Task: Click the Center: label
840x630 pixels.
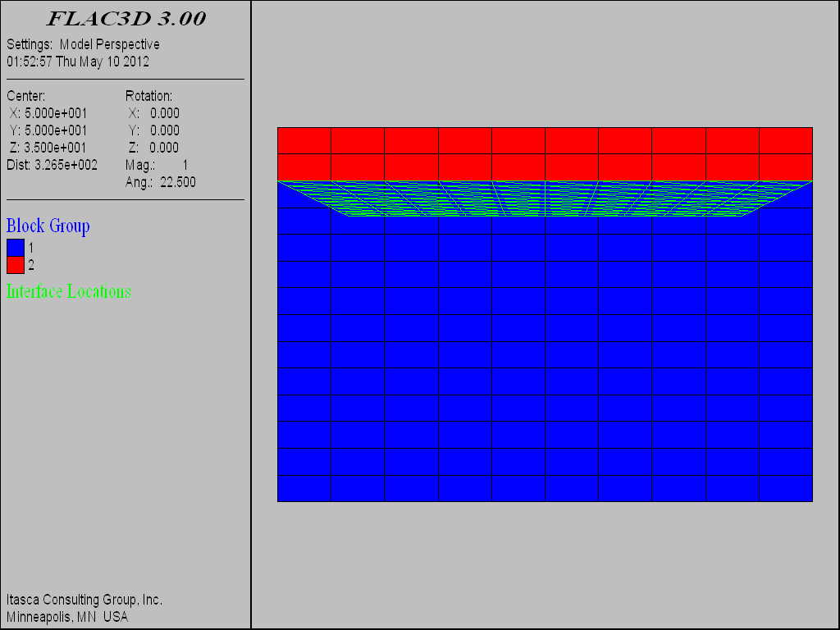Action: click(x=25, y=96)
